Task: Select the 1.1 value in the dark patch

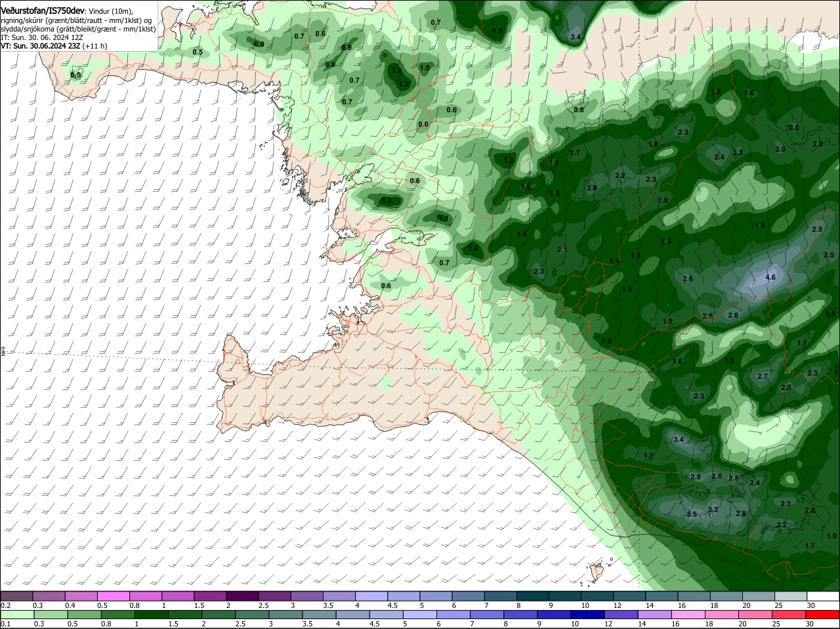Action: point(444,218)
